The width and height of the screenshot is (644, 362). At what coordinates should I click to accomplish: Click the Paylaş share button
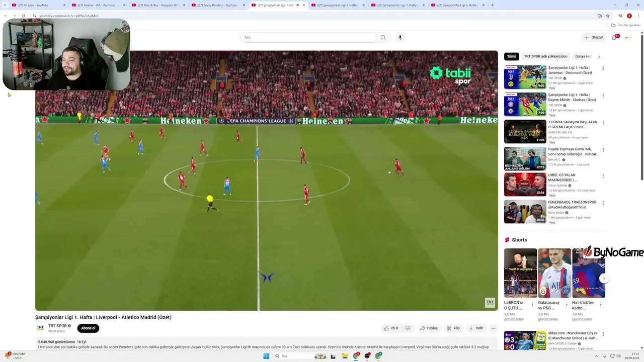pyautogui.click(x=429, y=328)
